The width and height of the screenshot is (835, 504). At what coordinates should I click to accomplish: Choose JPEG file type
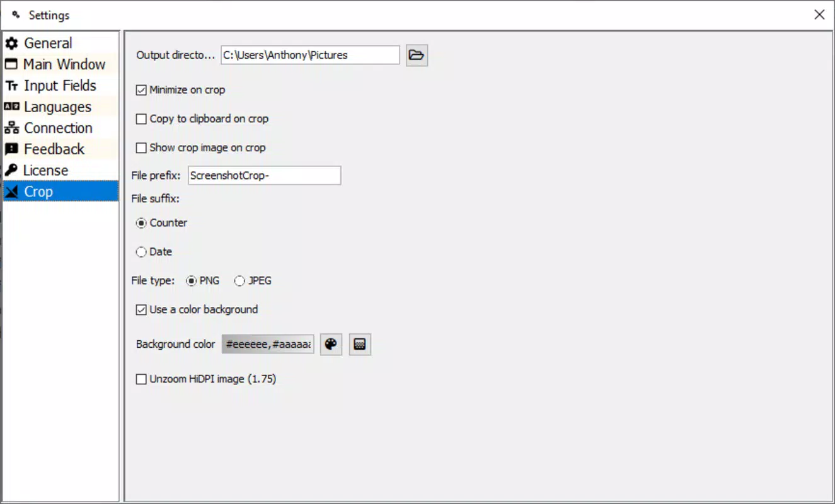[239, 281]
